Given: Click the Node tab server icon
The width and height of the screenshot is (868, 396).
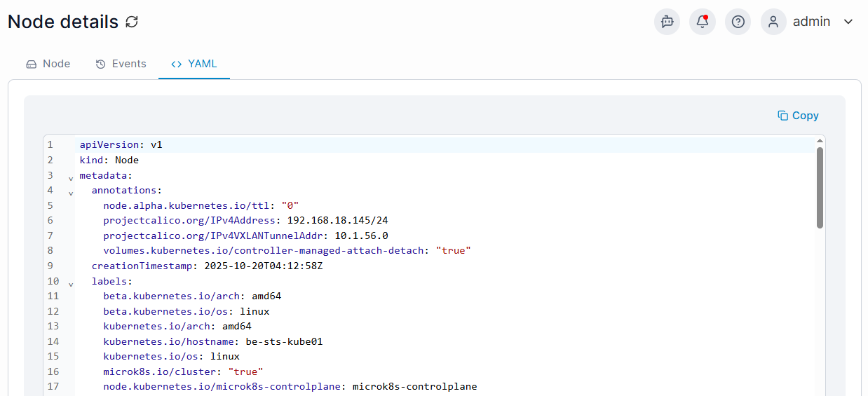Looking at the screenshot, I should click(x=31, y=64).
